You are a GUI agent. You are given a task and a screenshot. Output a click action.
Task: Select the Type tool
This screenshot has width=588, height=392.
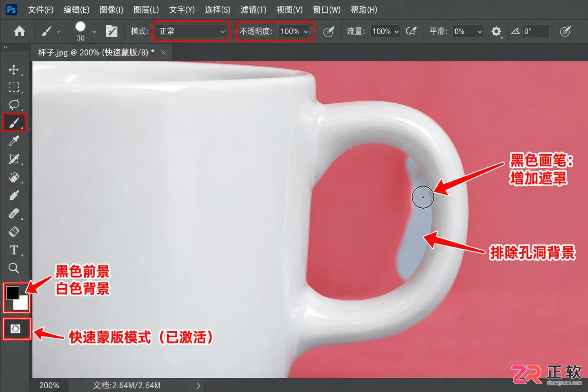[14, 249]
